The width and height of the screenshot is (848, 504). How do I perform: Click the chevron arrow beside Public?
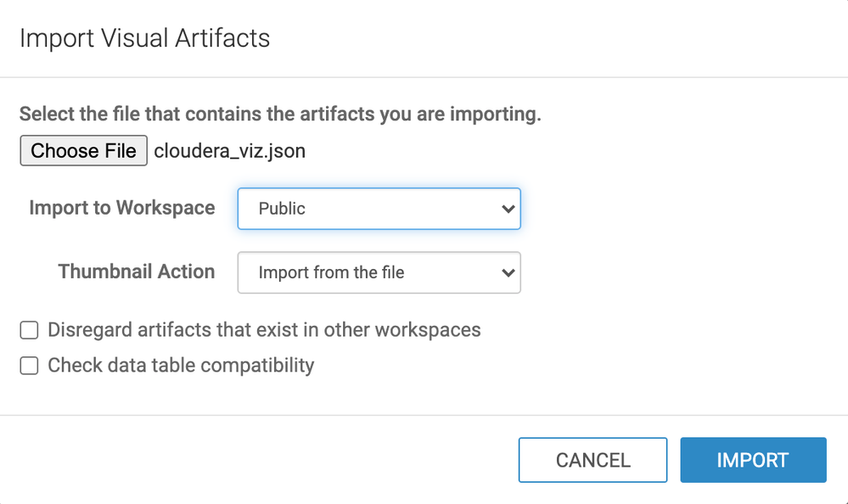tap(508, 209)
